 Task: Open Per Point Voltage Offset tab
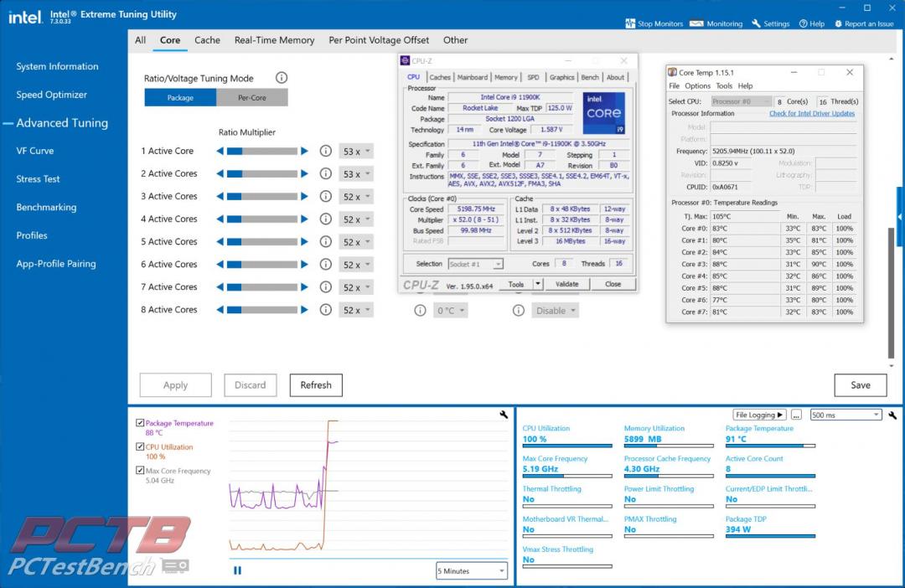click(379, 40)
